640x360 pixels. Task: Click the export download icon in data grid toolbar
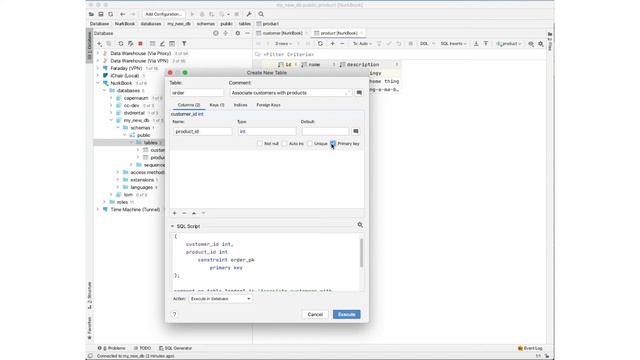coord(476,44)
